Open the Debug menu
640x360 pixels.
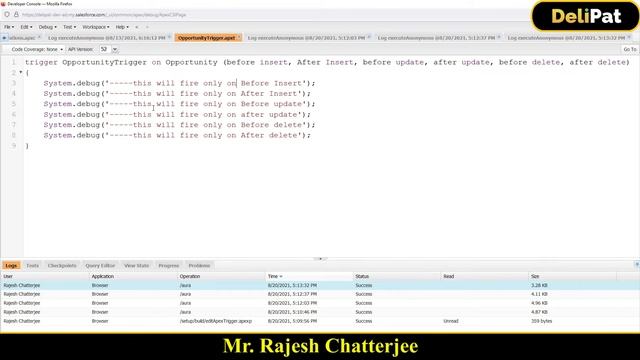click(x=47, y=27)
